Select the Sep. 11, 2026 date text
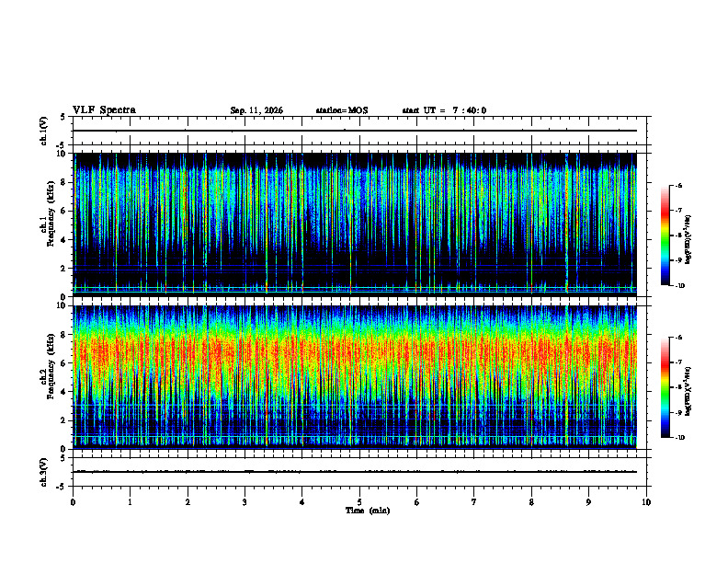728x563 pixels. [256, 110]
